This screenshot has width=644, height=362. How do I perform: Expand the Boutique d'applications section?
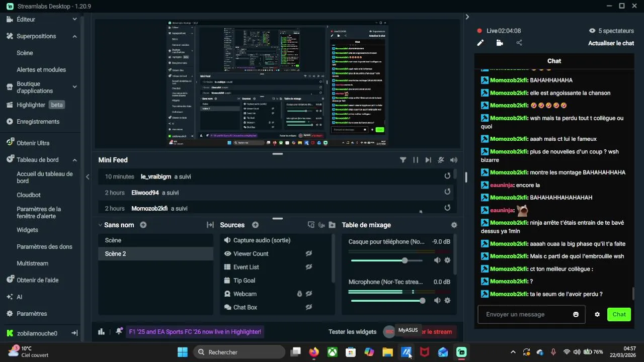tap(74, 87)
